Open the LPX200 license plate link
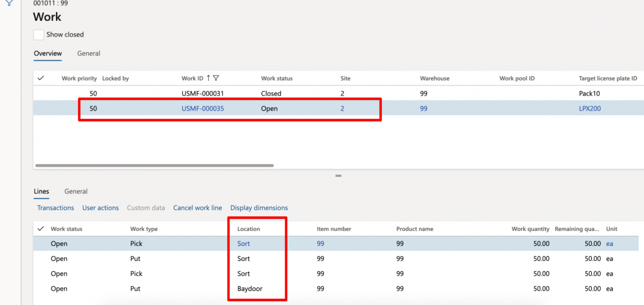This screenshot has height=305, width=644. [x=590, y=109]
